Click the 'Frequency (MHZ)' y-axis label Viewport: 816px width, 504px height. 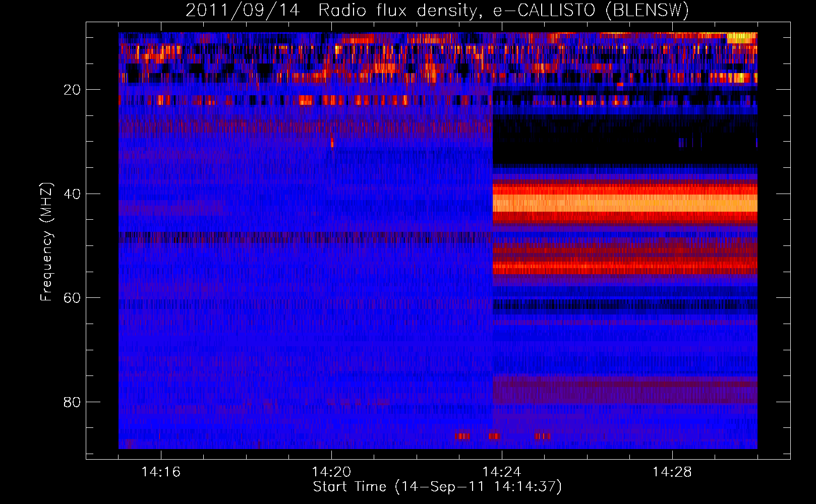(x=46, y=242)
